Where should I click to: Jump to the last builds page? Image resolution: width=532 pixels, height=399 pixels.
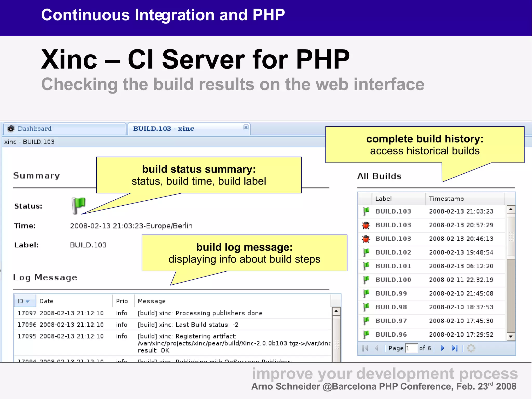[455, 348]
